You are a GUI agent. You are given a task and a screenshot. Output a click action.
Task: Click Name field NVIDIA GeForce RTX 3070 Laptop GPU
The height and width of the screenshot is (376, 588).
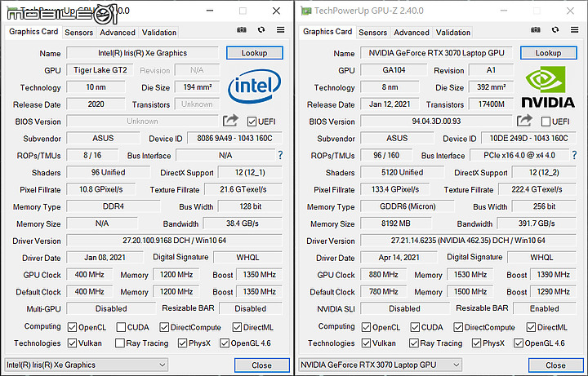click(436, 53)
